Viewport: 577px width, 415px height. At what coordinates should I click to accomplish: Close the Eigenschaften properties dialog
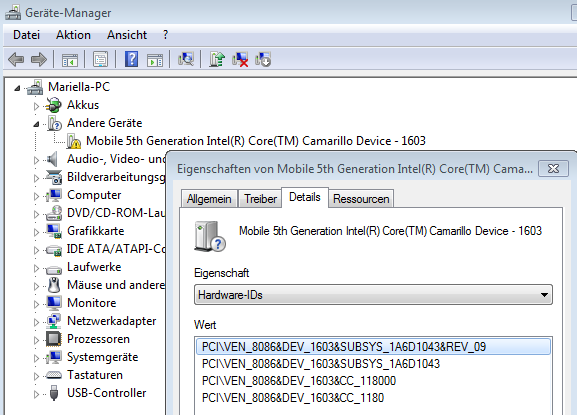pyautogui.click(x=553, y=169)
